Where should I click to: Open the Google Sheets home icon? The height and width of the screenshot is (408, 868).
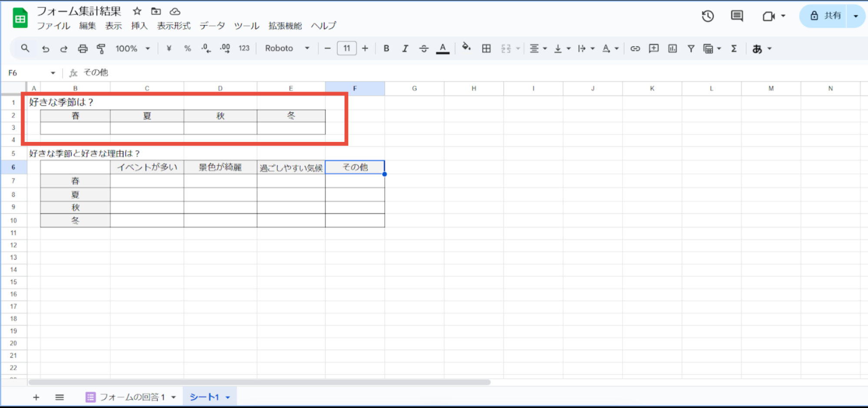click(20, 18)
